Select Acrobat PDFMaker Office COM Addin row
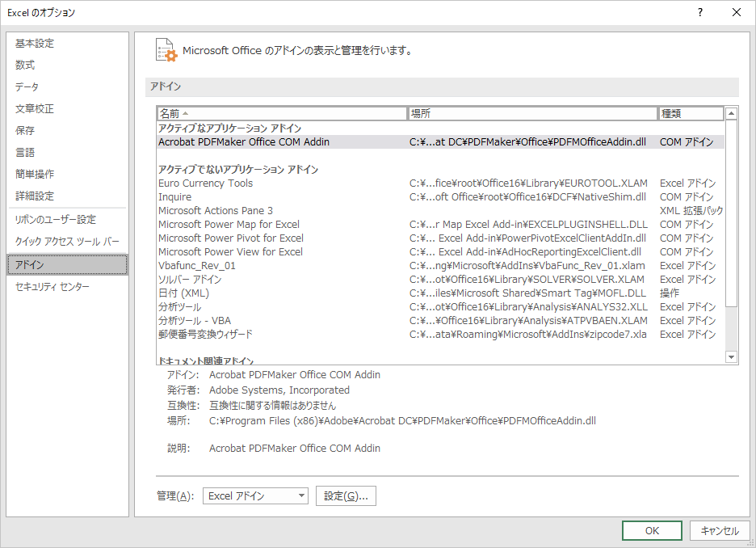Viewport: 756px width, 548px height. click(441, 141)
